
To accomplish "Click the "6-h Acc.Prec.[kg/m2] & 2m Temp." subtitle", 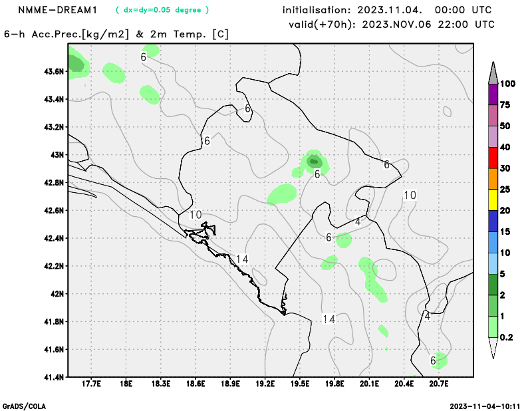I will 116,35.
